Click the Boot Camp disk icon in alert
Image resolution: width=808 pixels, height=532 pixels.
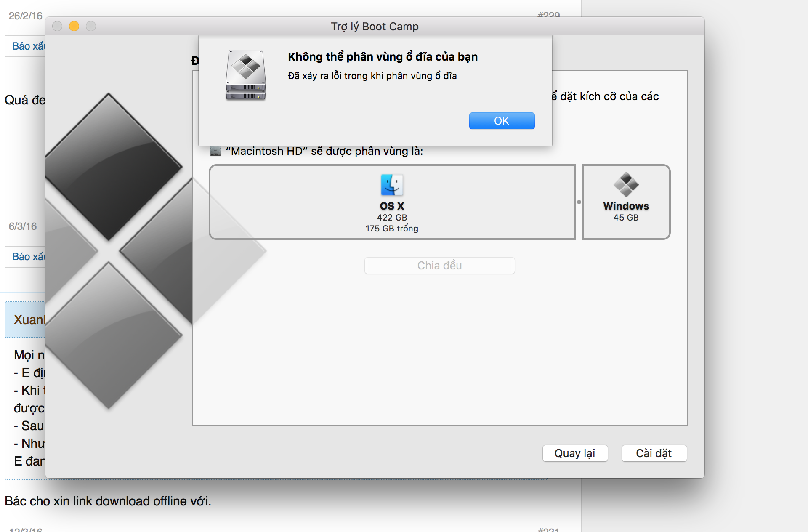coord(246,75)
